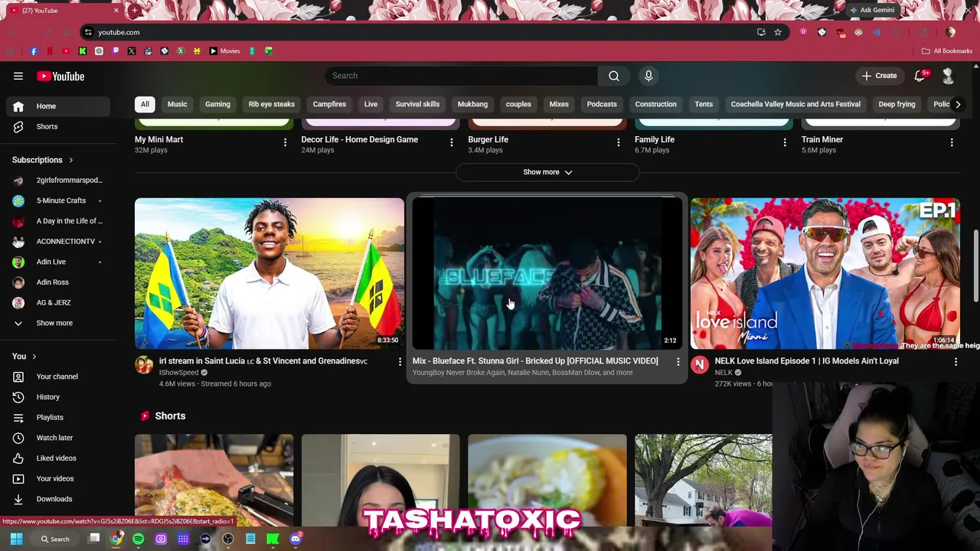Play the NELK Love Island thumbnail
The height and width of the screenshot is (551, 980).
pyautogui.click(x=825, y=273)
